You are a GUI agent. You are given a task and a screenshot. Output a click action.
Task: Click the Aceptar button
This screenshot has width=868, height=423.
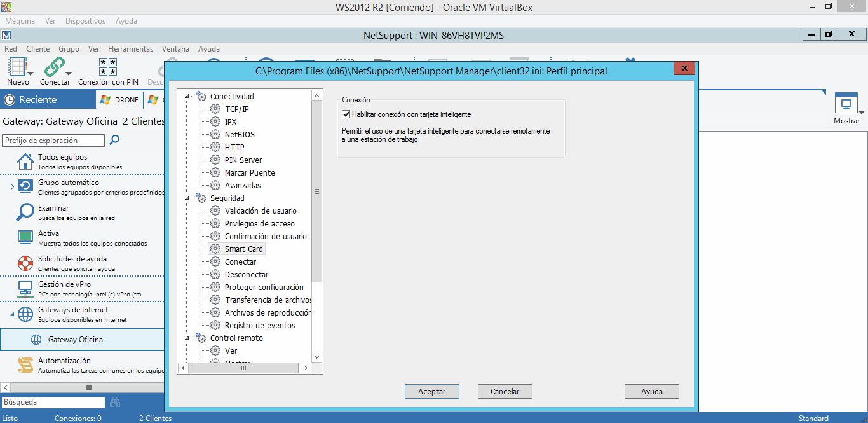(431, 392)
